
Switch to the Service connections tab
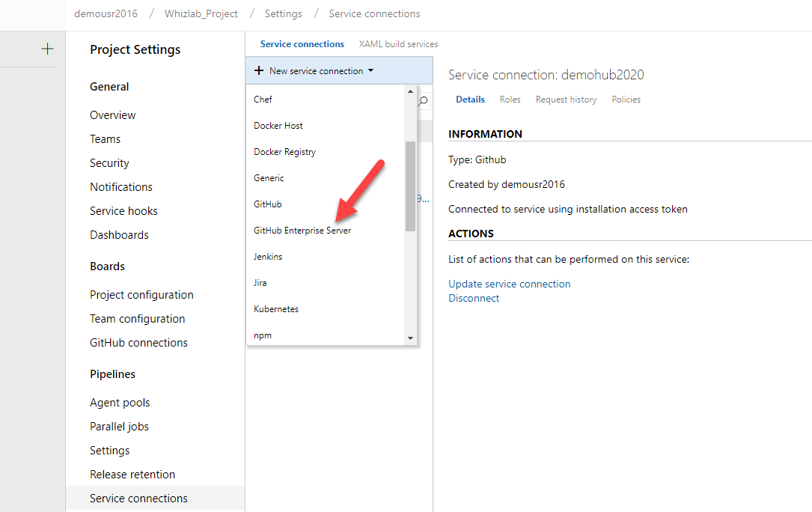coord(302,44)
